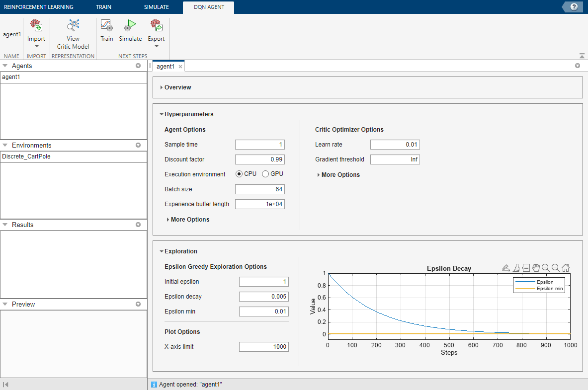
Task: Select CPU execution environment
Action: pos(239,174)
